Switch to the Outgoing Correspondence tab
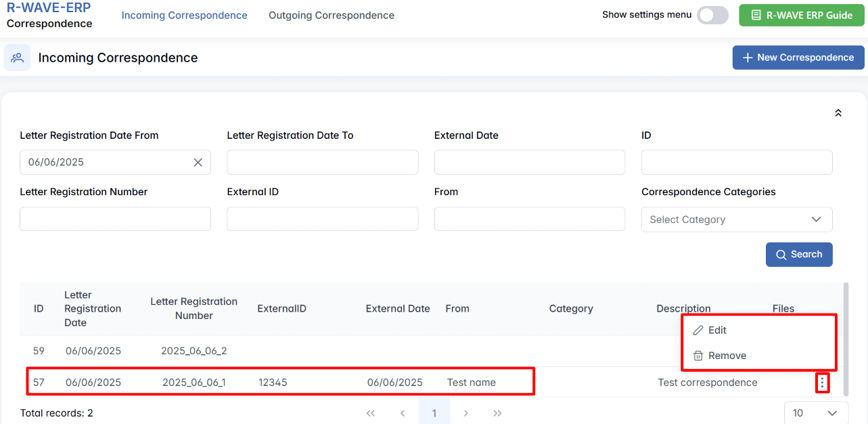The image size is (868, 424). coord(332,15)
